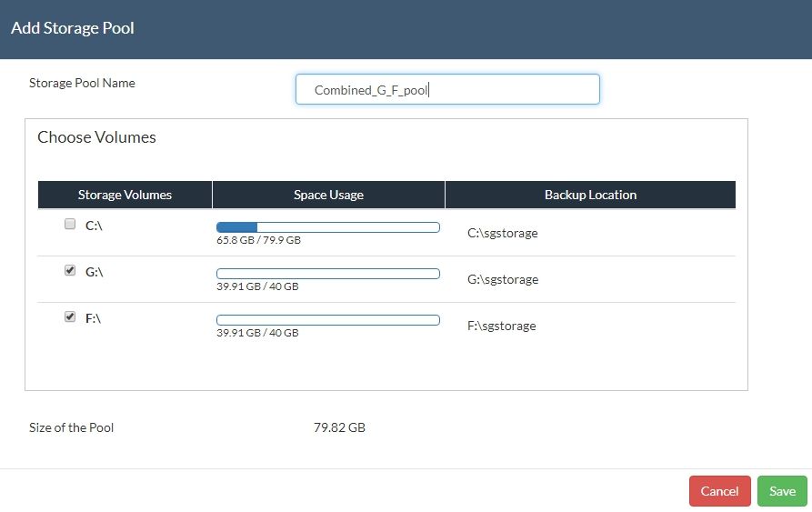
Task: Click the G:\ space usage bar
Action: (328, 274)
